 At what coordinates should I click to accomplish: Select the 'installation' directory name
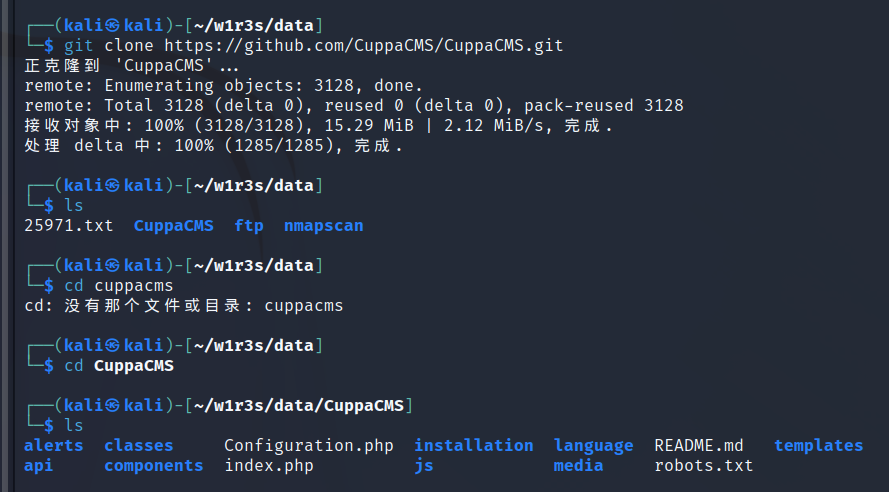tap(473, 446)
